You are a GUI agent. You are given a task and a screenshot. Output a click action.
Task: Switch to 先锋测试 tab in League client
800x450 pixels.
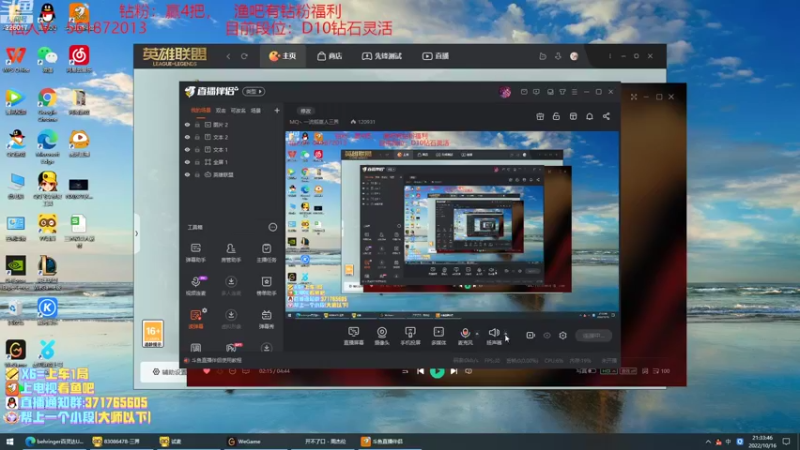coord(382,56)
